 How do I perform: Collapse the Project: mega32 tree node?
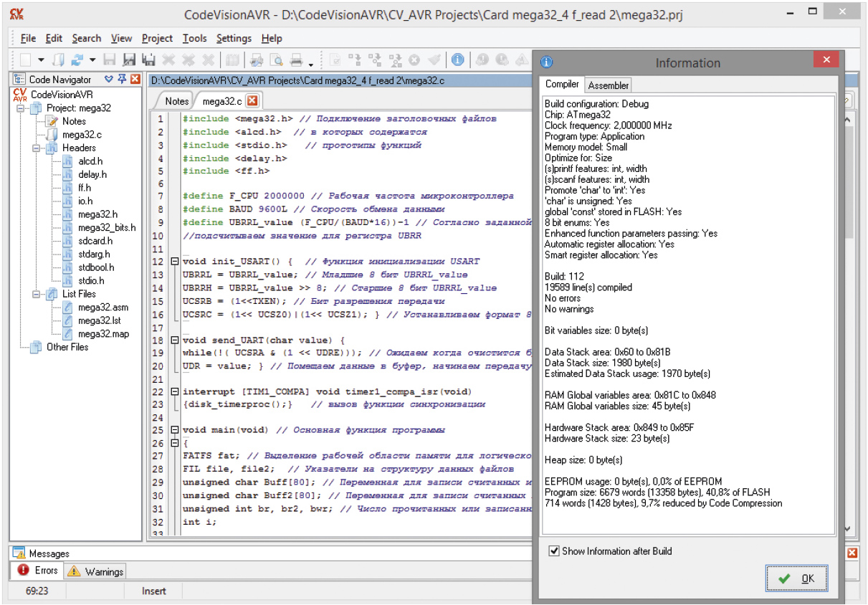point(20,108)
